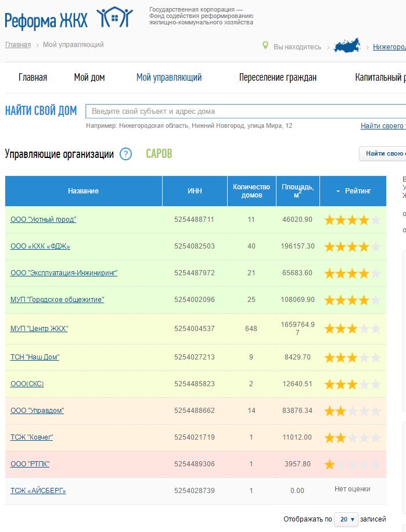This screenshot has width=406, height=532.
Task: Click area value 196157.30
Action: 298,246
